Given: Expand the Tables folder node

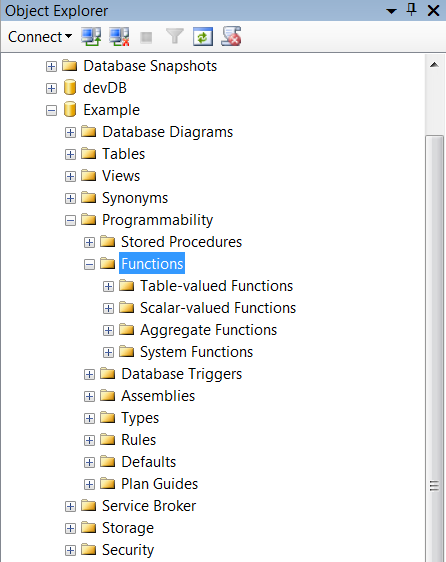Looking at the screenshot, I should (70, 154).
